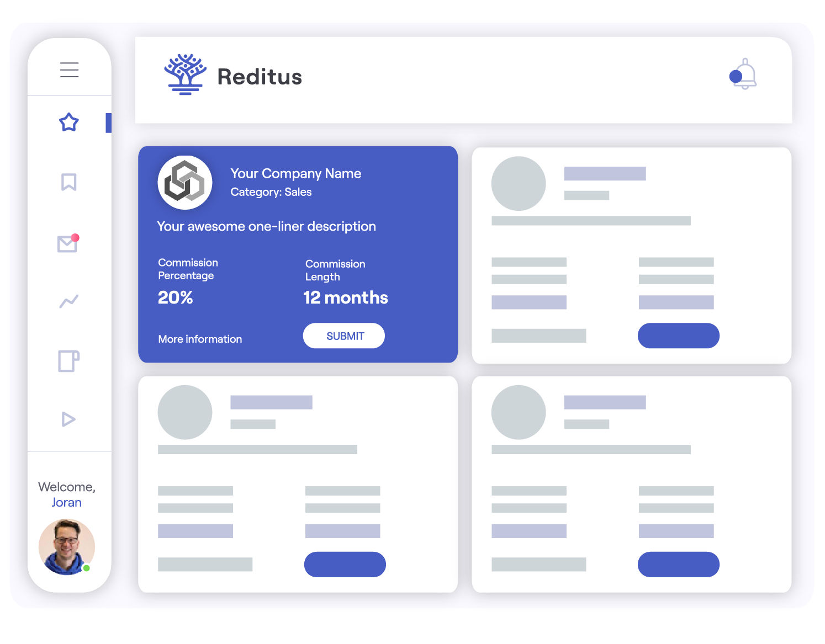Viewport: 825px width, 644px height.
Task: Open the documents panel icon in sidebar
Action: click(x=68, y=361)
